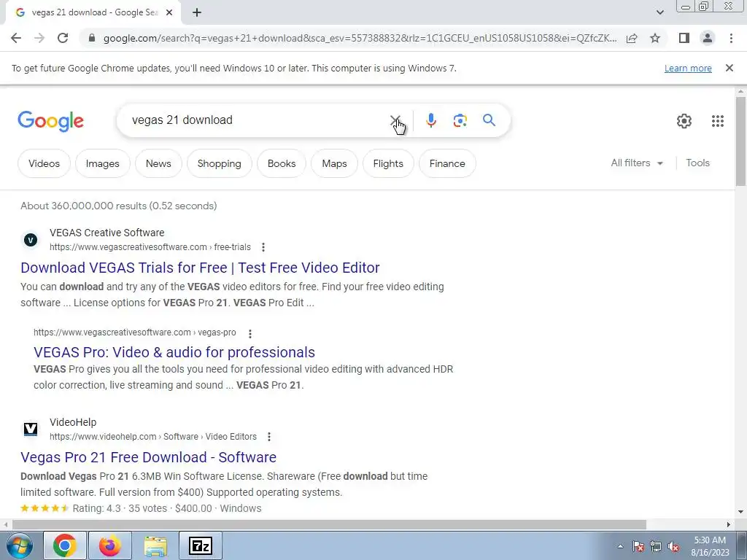This screenshot has height=560, width=747.
Task: Click the Chrome taskbar icon
Action: click(x=65, y=545)
